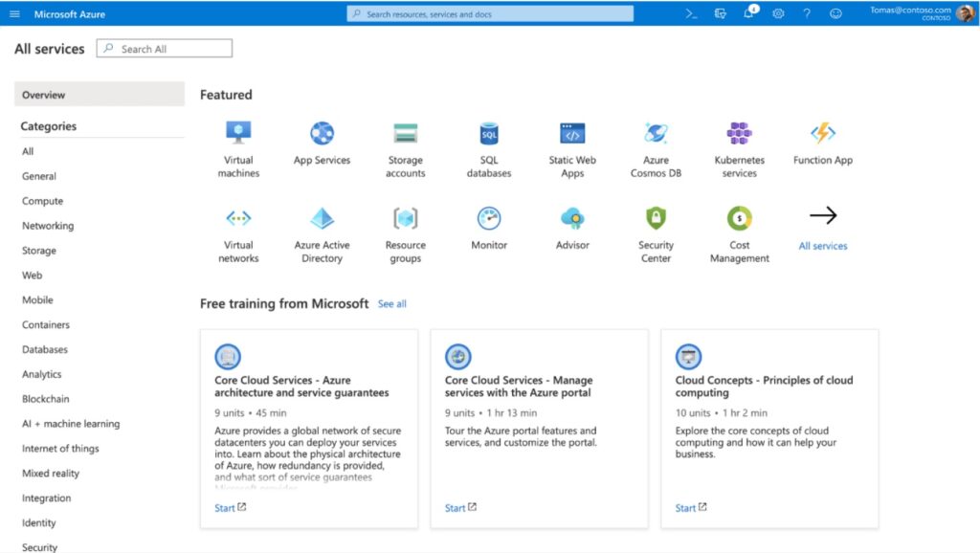Screen dimensions: 980x553
Task: Open the feedback smiley icon
Action: [x=835, y=13]
